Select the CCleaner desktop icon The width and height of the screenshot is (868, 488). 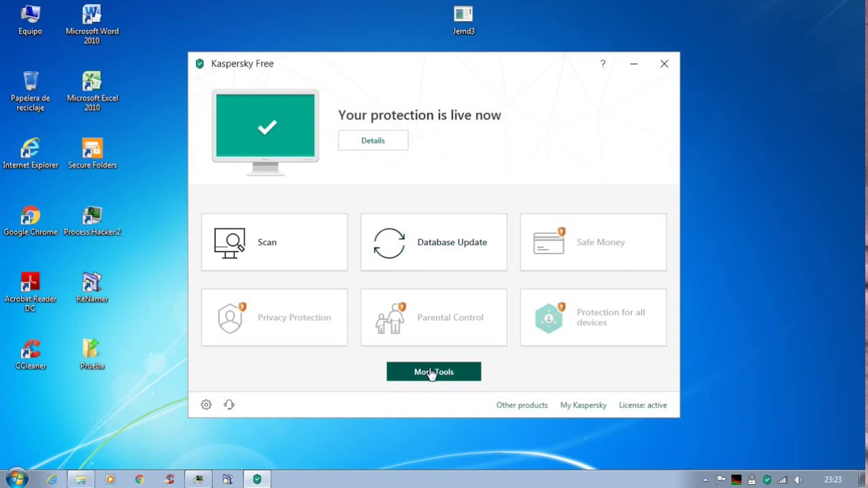point(31,354)
